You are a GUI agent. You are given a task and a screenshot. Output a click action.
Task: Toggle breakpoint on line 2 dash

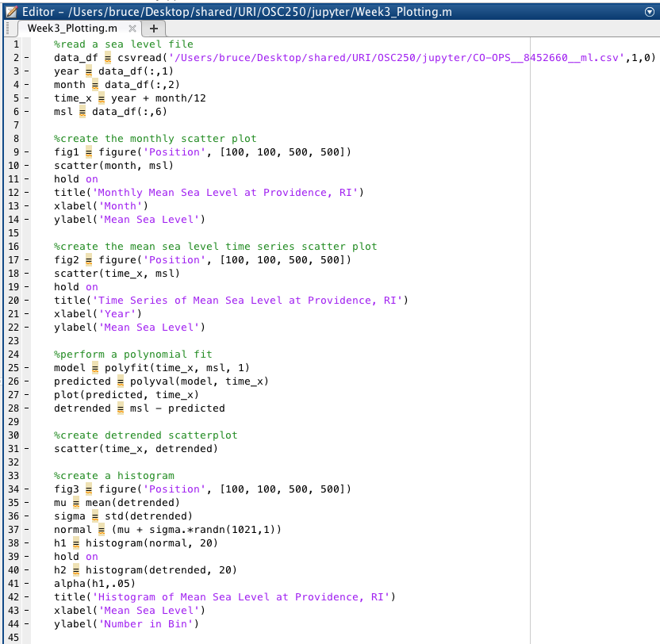click(x=25, y=58)
